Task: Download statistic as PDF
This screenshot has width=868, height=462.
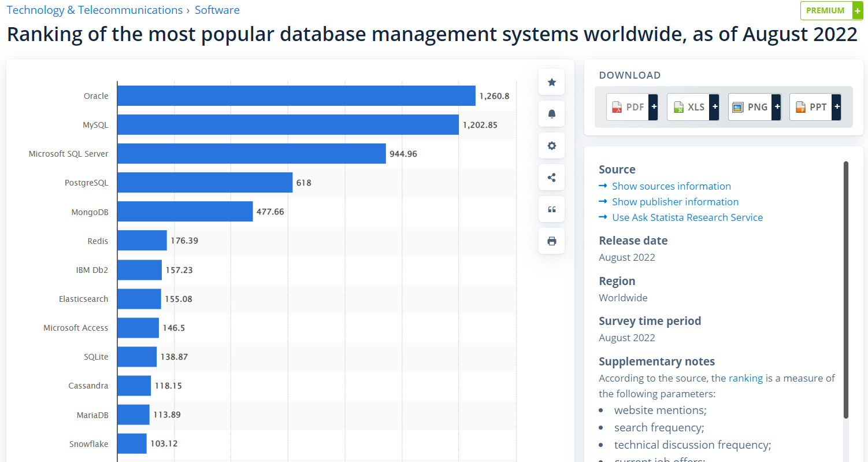Action: (x=632, y=107)
